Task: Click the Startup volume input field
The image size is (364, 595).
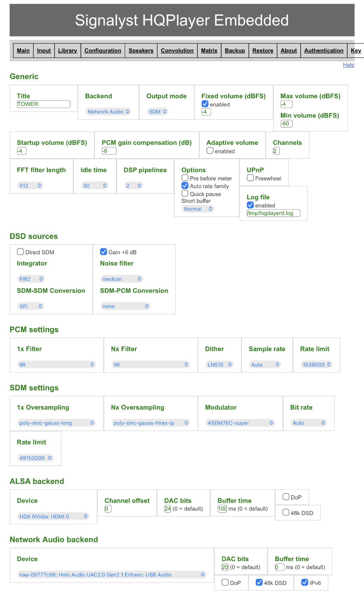Action: [22, 151]
